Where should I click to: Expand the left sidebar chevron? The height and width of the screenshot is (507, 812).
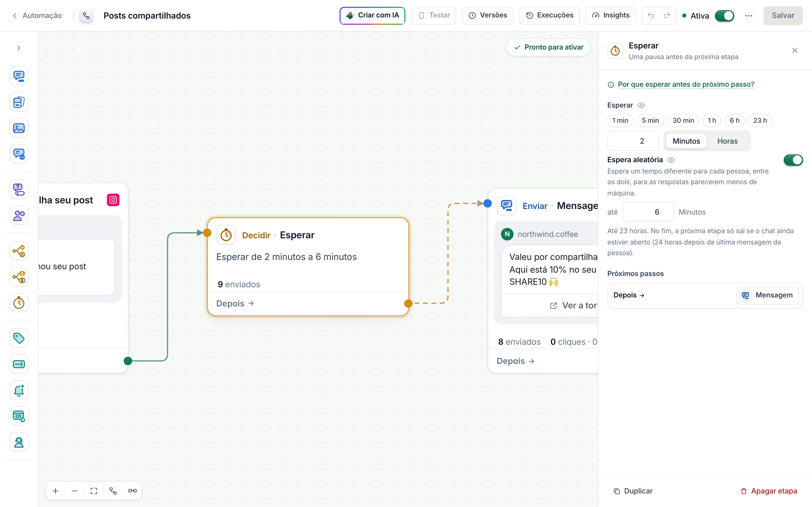(x=19, y=48)
